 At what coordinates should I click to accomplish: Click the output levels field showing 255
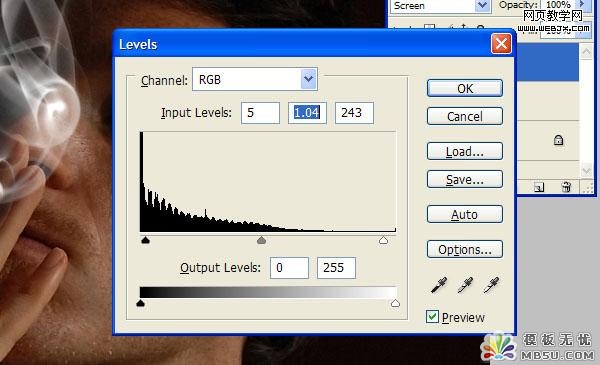coord(336,268)
